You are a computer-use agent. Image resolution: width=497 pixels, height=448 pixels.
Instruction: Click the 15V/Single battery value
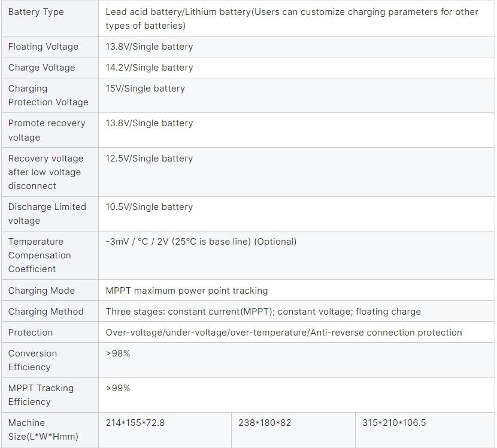145,89
